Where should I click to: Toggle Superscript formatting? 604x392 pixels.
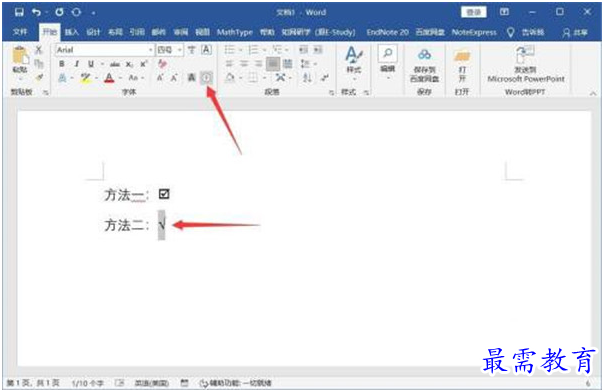tap(144, 64)
